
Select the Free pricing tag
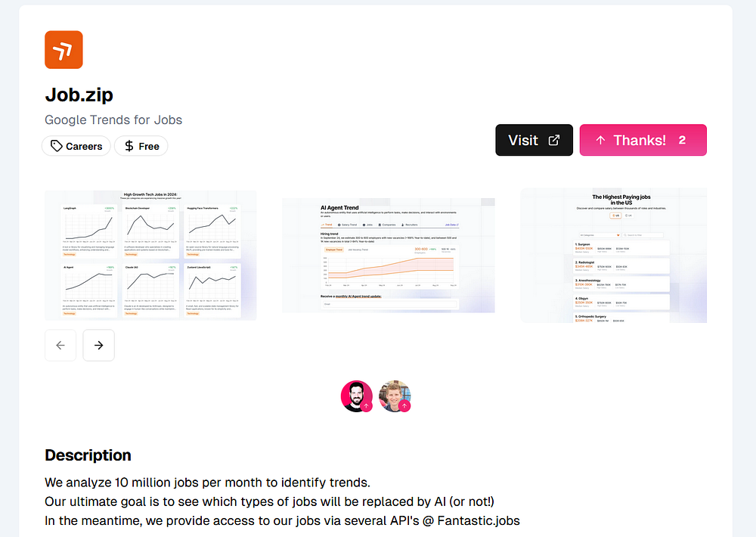point(141,146)
